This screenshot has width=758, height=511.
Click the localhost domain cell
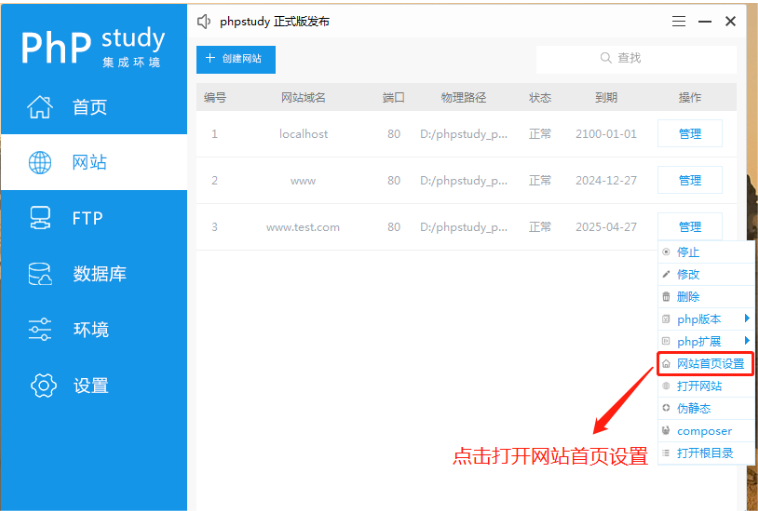pyautogui.click(x=304, y=134)
